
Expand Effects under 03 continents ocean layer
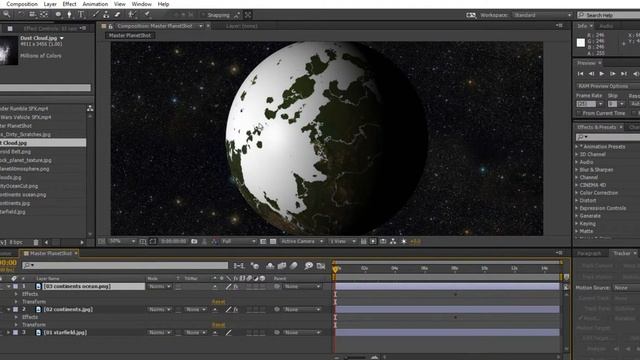pos(16,294)
